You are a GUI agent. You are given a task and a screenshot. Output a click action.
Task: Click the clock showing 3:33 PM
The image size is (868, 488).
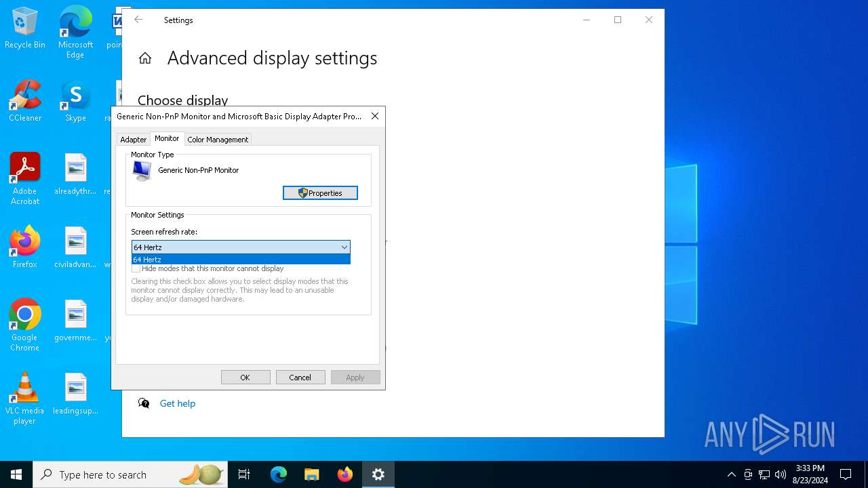pyautogui.click(x=810, y=474)
